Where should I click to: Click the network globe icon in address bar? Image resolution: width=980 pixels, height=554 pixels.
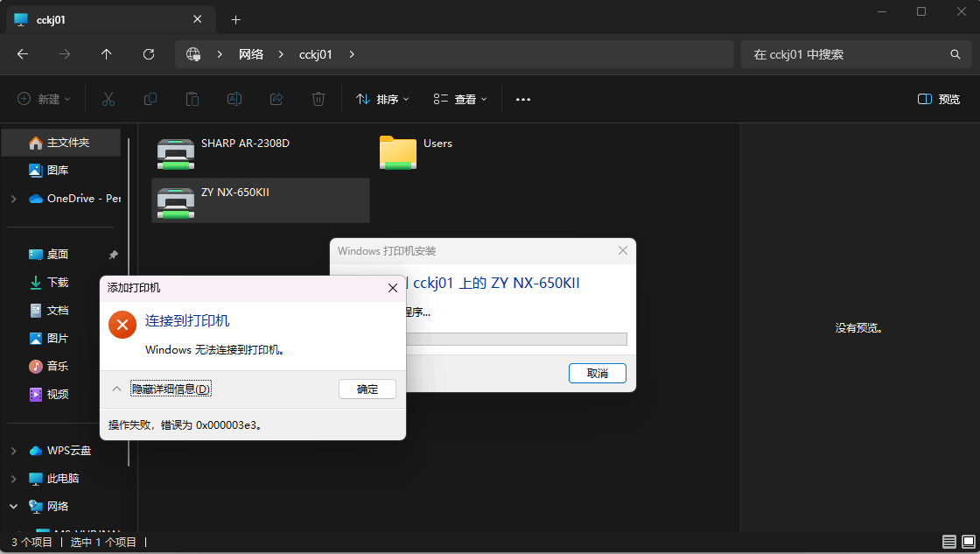coord(193,54)
